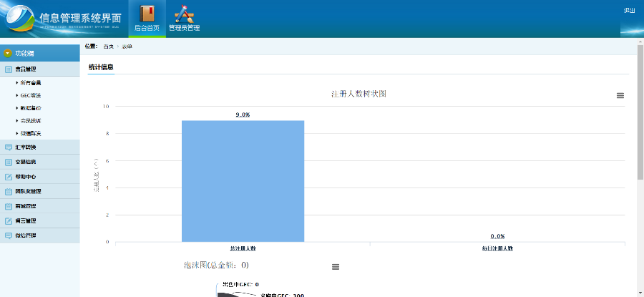Open 会员投诉 submenu item
644x297 pixels.
point(30,121)
